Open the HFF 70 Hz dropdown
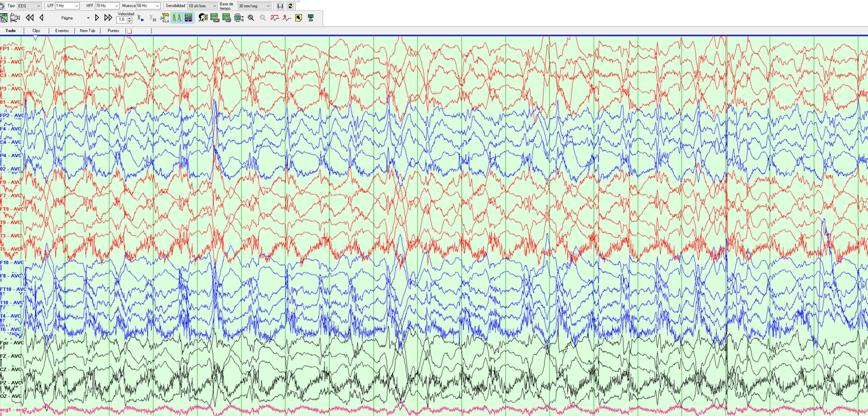 click(107, 6)
